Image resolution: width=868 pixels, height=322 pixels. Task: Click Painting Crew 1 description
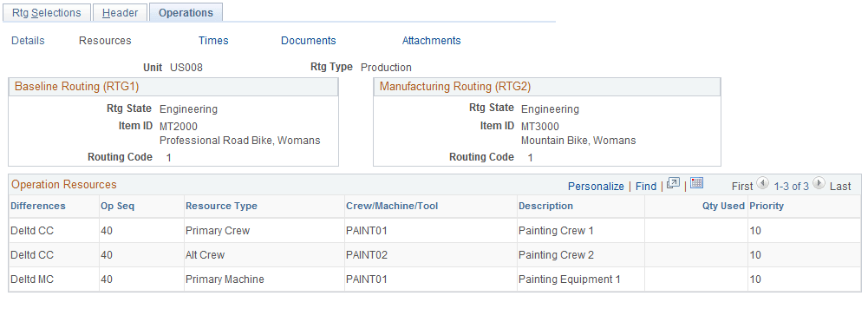pyautogui.click(x=556, y=231)
